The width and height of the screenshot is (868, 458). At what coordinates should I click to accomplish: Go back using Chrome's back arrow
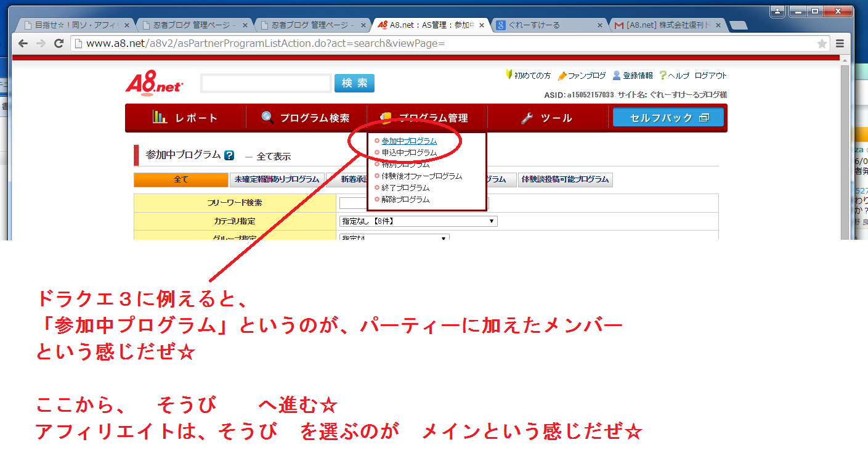23,43
